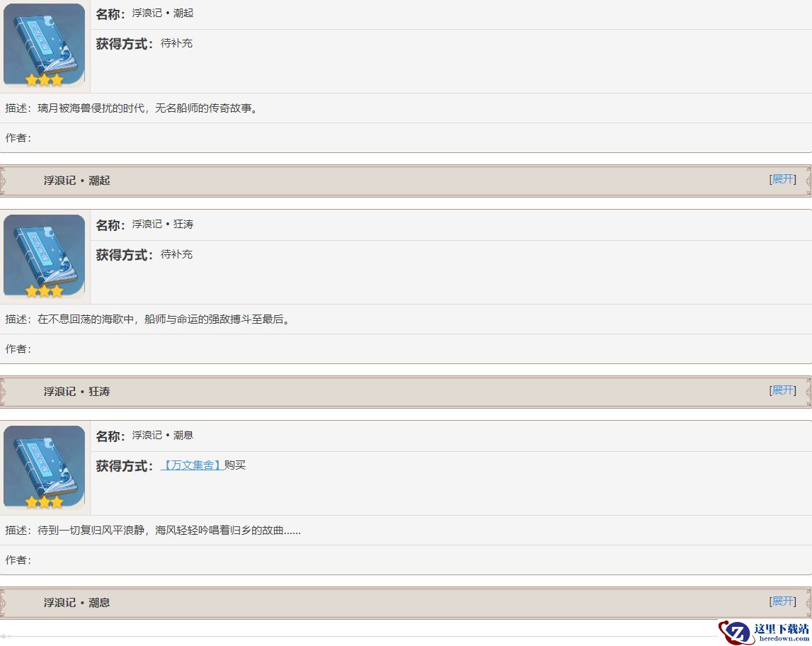Click the star rating under 潮起 book
The height and width of the screenshot is (646, 812).
coord(44,80)
